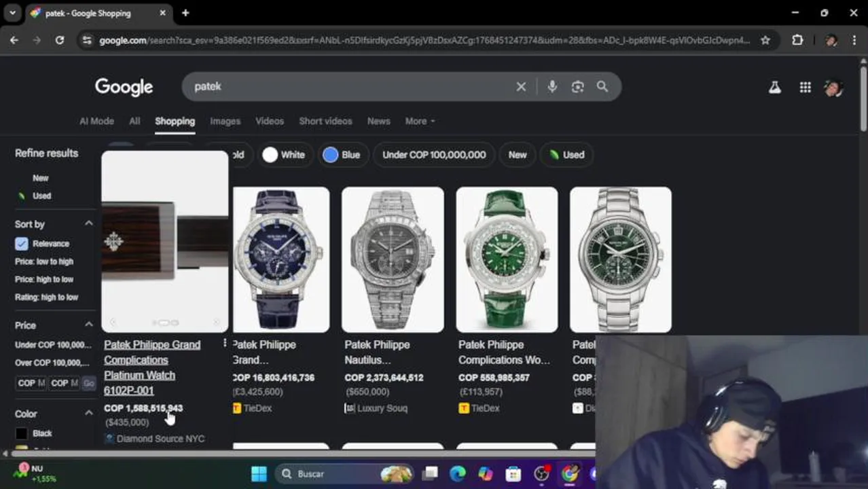Click the Google logo

124,87
